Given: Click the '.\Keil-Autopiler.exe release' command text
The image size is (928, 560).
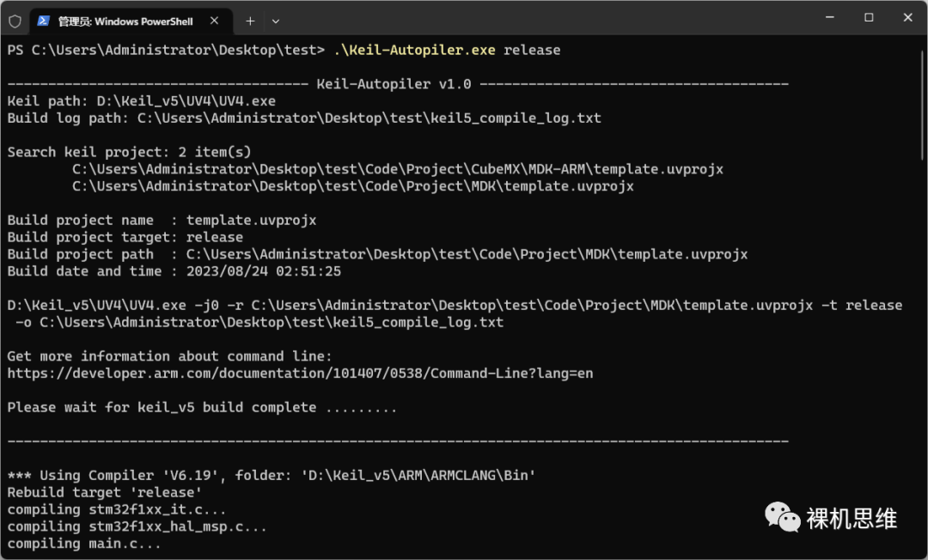Looking at the screenshot, I should tap(447, 50).
